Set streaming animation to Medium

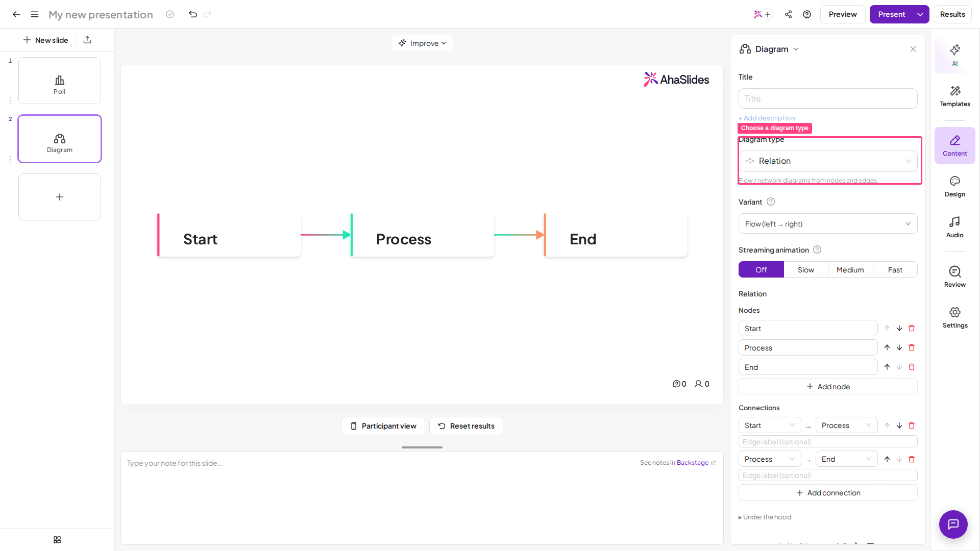pyautogui.click(x=850, y=270)
